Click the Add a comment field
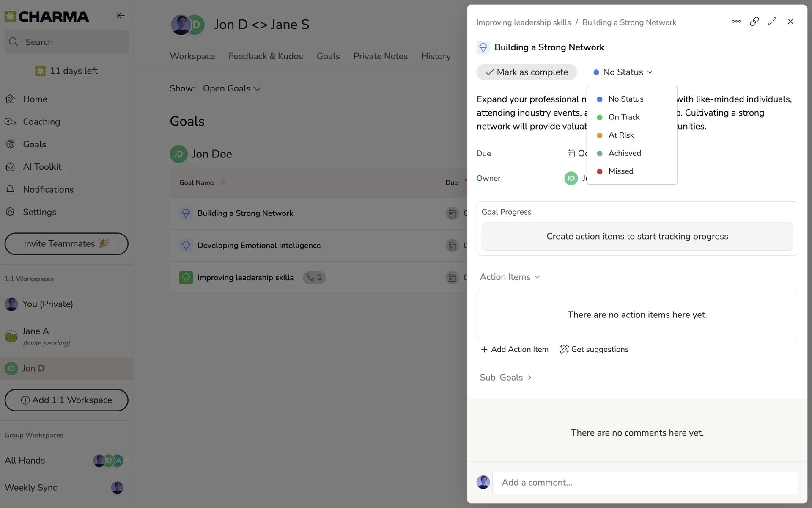 [x=645, y=483]
